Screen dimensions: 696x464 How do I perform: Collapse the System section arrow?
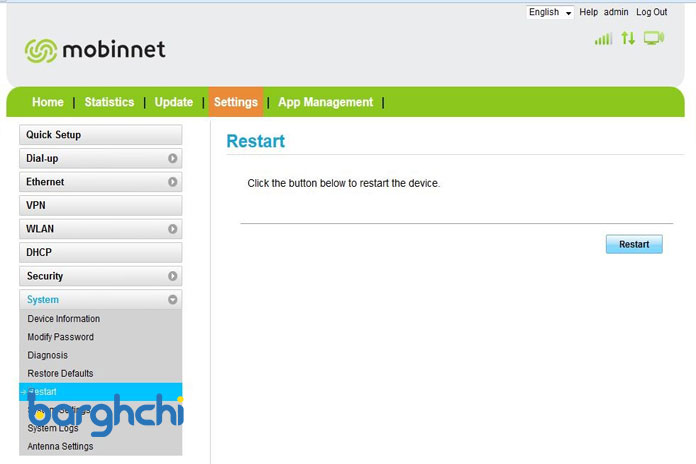coord(173,300)
